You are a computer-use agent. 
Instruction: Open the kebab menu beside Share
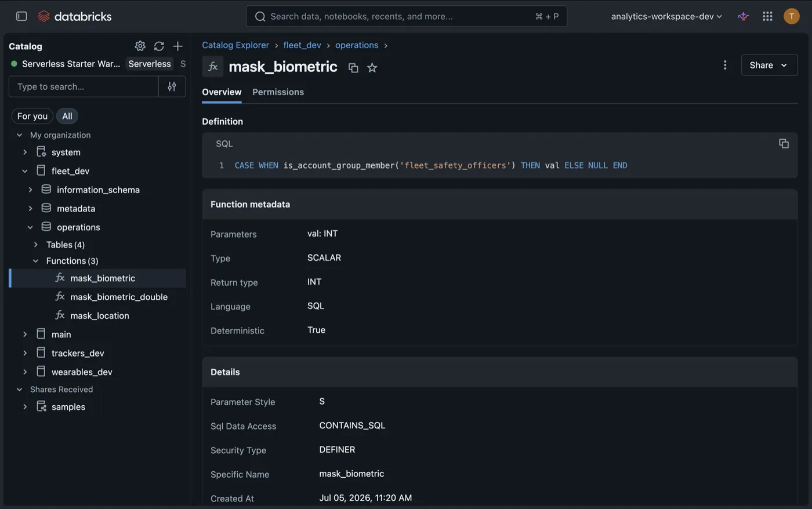click(x=725, y=65)
